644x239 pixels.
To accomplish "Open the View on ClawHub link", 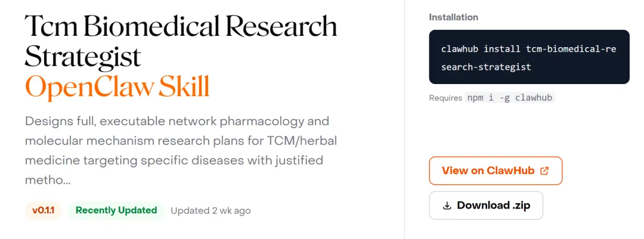I will (x=495, y=171).
